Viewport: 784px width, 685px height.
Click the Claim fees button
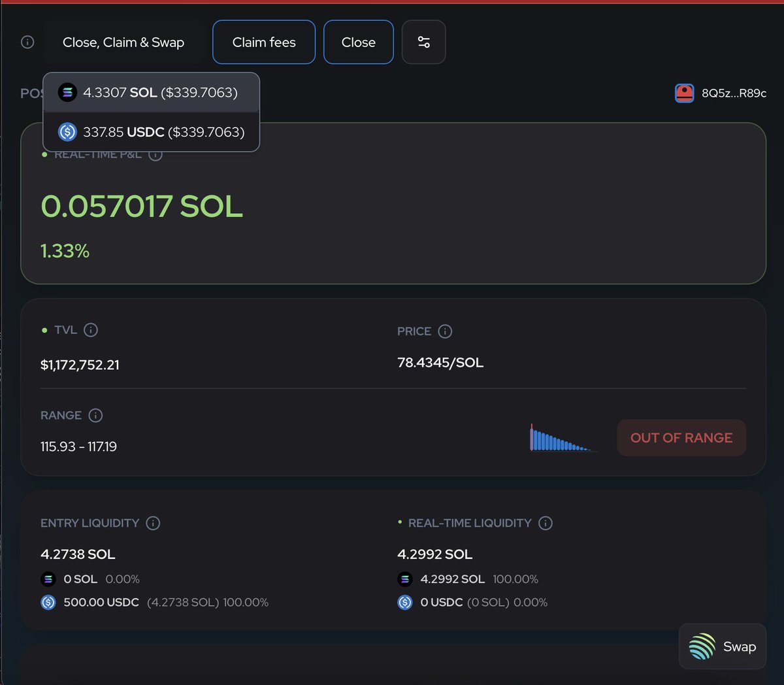click(264, 42)
